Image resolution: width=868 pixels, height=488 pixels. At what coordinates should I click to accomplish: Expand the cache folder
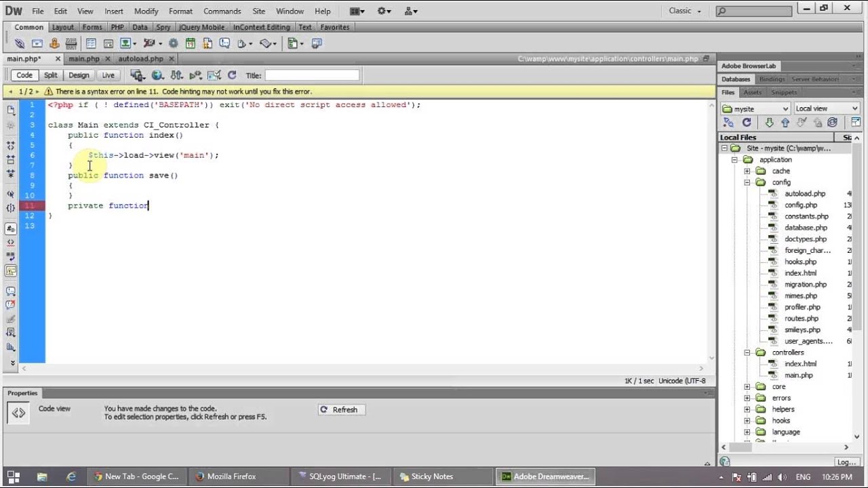pos(747,171)
